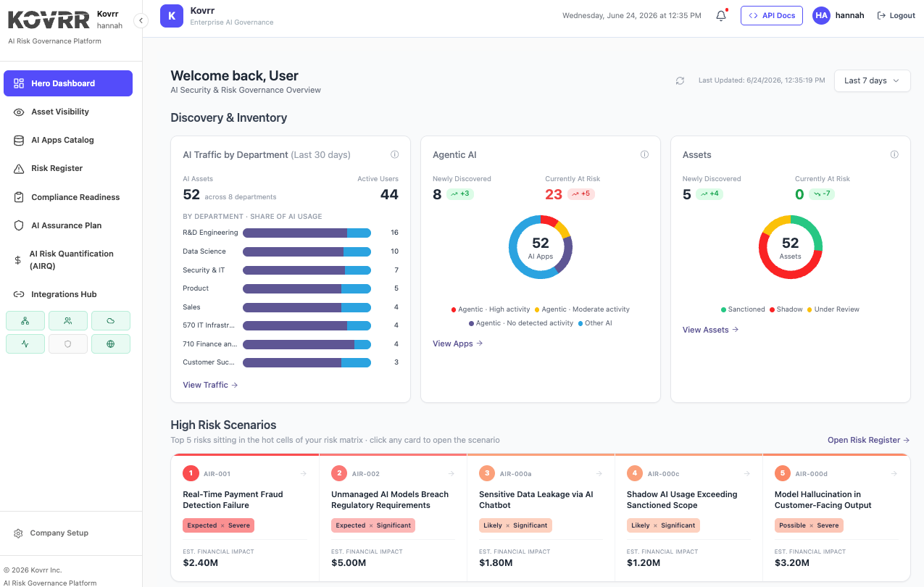Open the Last 7 days dropdown

(872, 80)
